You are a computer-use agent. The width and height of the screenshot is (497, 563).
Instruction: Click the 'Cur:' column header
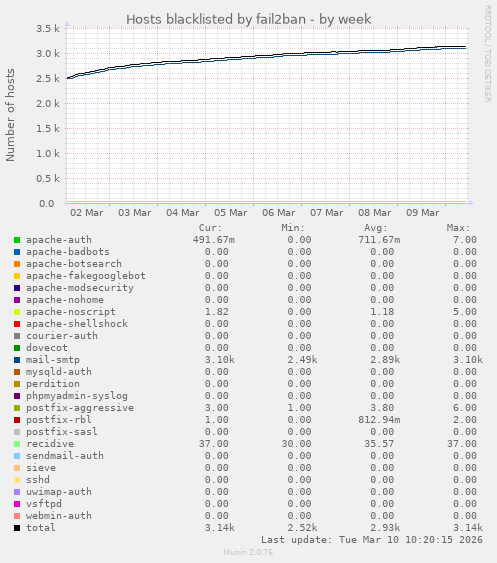(x=210, y=228)
